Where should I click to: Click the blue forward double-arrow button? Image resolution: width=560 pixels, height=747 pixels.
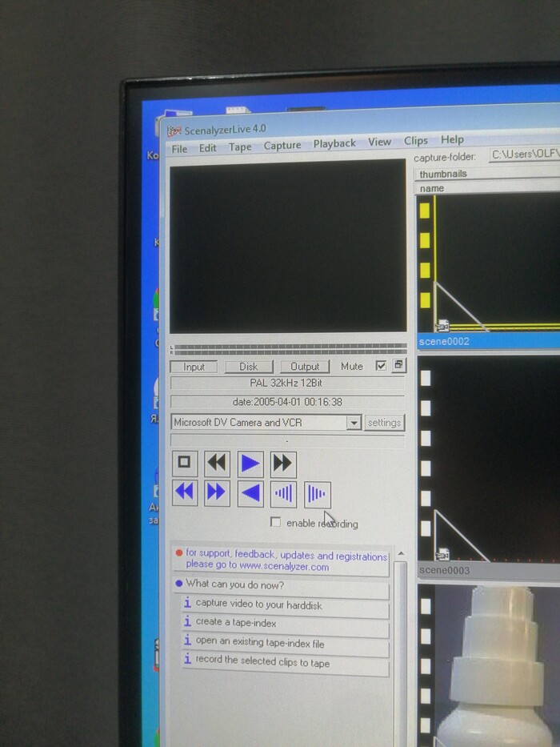[x=217, y=492]
